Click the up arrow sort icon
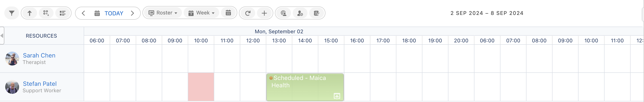Image resolution: width=644 pixels, height=102 pixels. (x=29, y=13)
